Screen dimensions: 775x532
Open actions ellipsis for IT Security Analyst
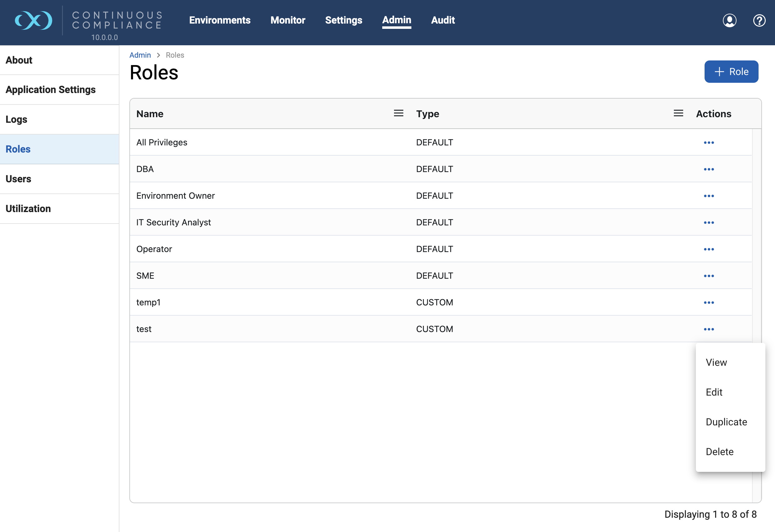click(x=709, y=223)
